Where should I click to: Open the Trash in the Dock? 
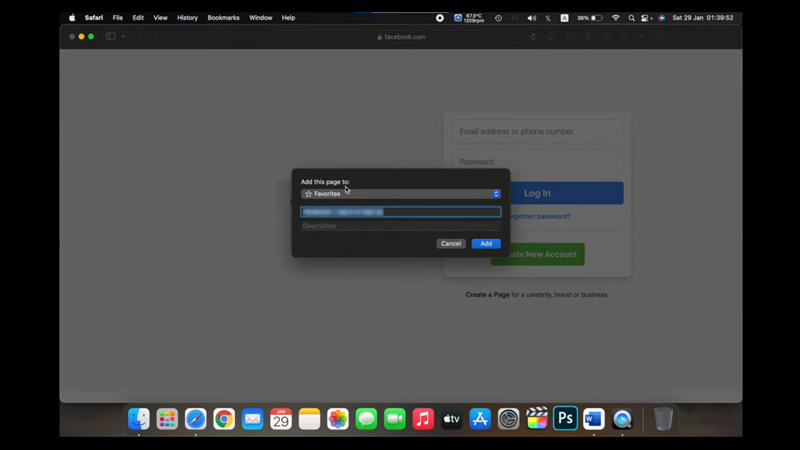(663, 419)
